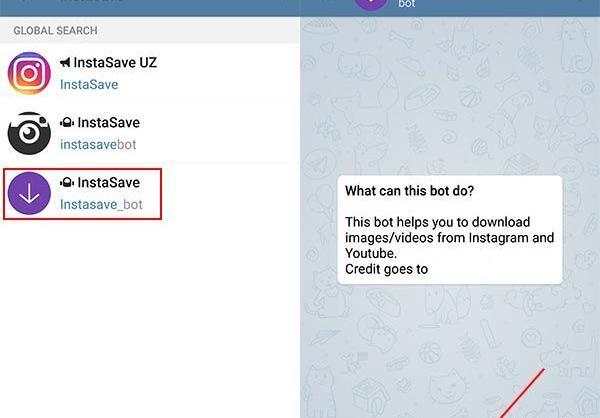Click the GLOBAL SEARCH section header
Viewport: 600px width, 418px height.
tap(55, 31)
